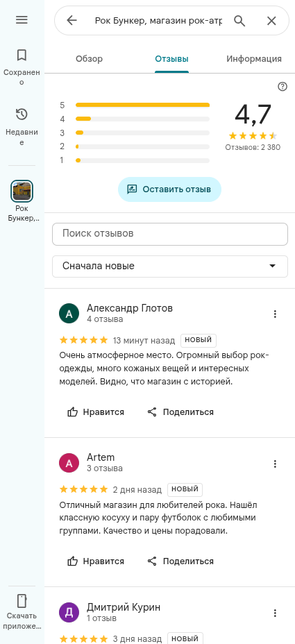
Task: Click the Оставить отзыв button
Action: pos(169,189)
